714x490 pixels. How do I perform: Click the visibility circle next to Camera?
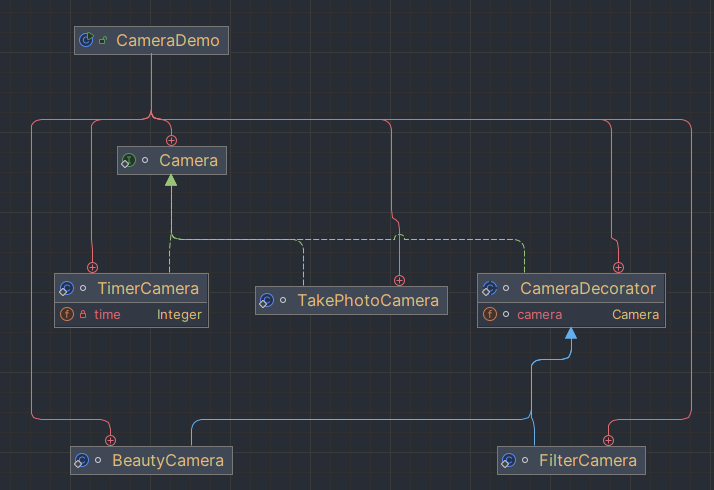145,160
